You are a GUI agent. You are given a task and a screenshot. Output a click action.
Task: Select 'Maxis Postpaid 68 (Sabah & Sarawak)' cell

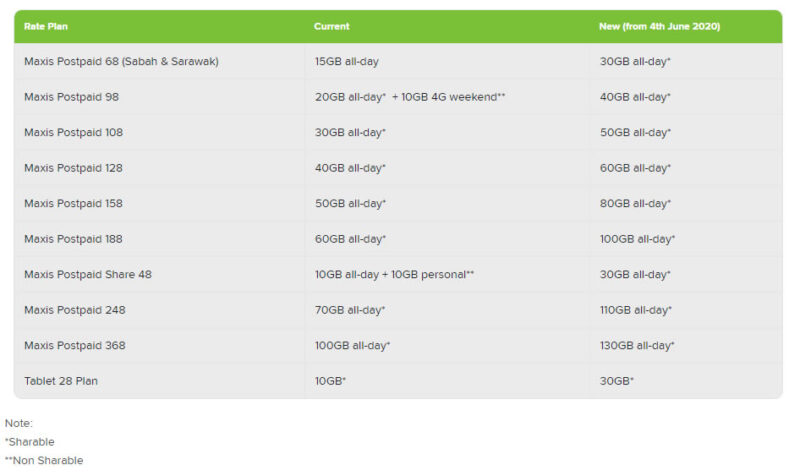(x=121, y=61)
